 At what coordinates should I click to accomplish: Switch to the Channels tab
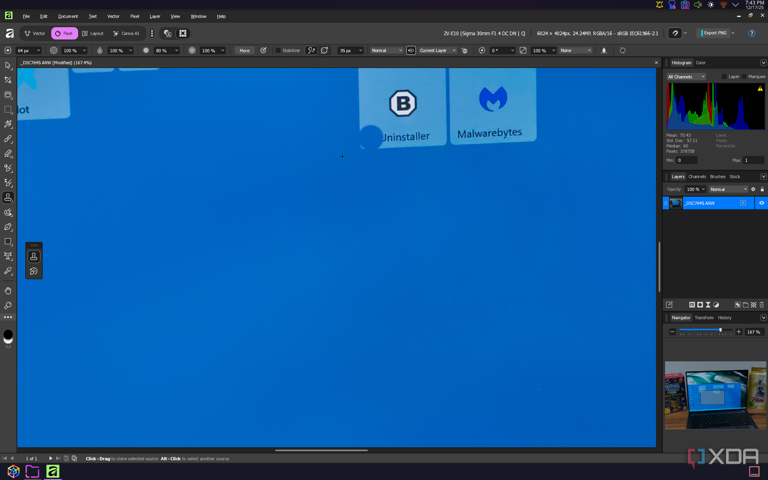[697, 176]
